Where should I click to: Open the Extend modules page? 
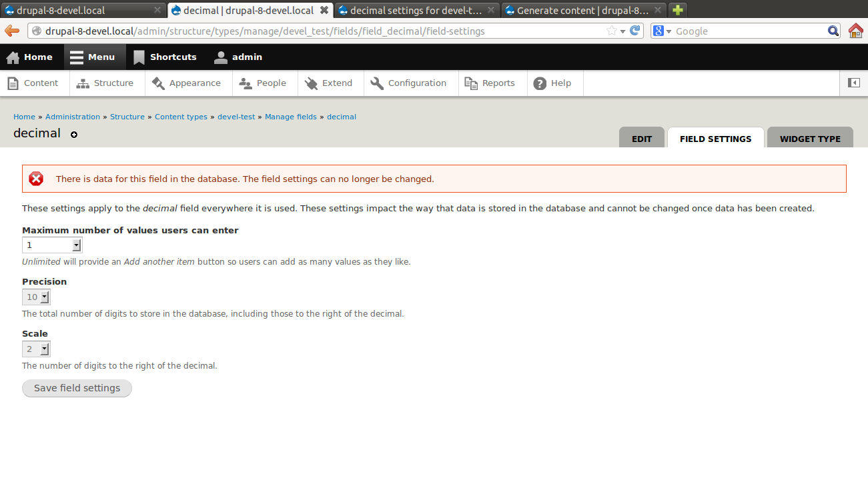pos(330,83)
